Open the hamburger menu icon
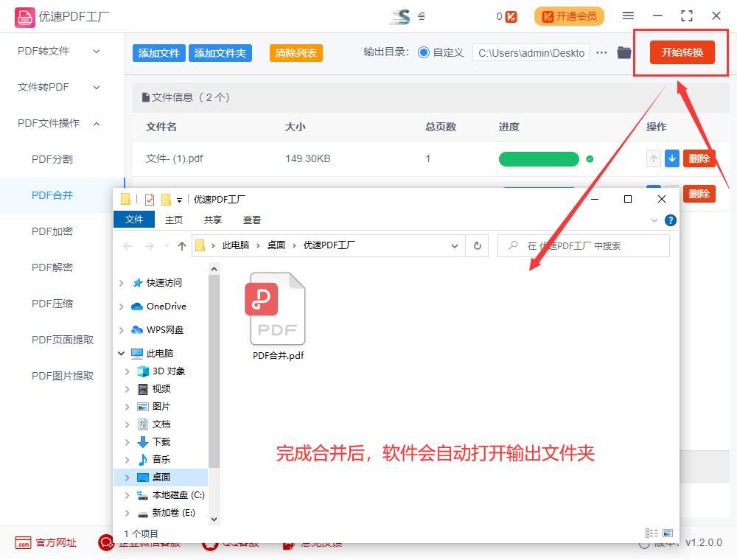This screenshot has width=737, height=560. 628,15
